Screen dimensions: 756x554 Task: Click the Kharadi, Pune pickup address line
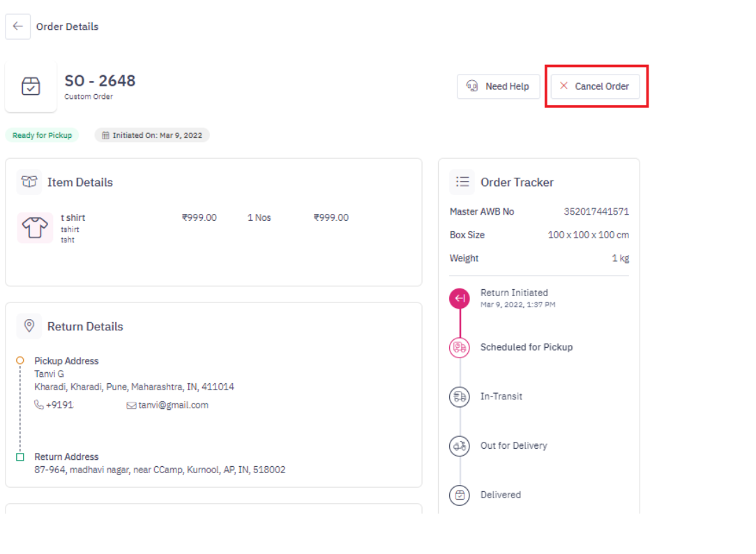(x=134, y=387)
